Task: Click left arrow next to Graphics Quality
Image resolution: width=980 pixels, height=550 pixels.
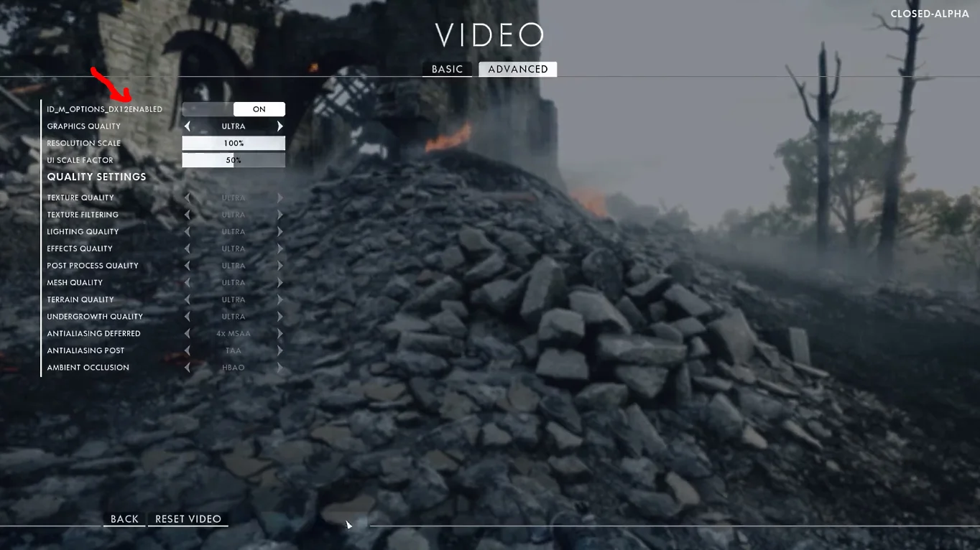Action: point(188,126)
